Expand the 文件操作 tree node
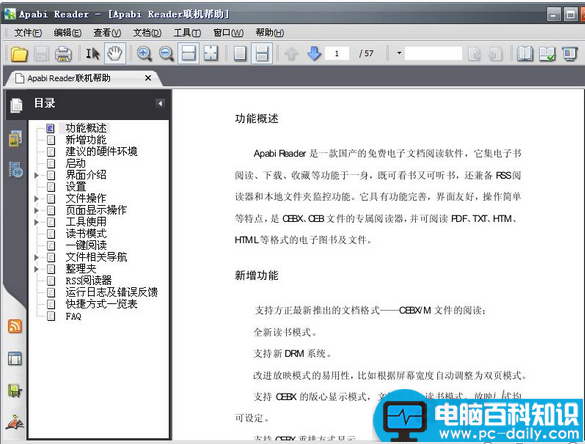The width and height of the screenshot is (585, 444). 37,198
